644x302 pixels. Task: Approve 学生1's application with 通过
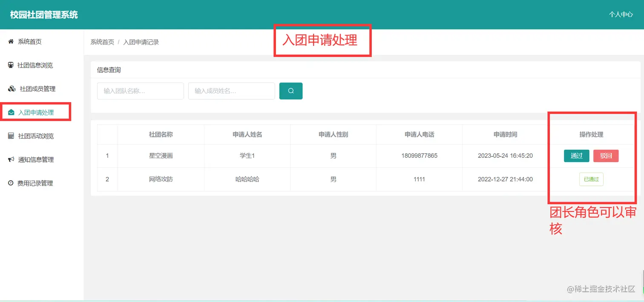576,156
